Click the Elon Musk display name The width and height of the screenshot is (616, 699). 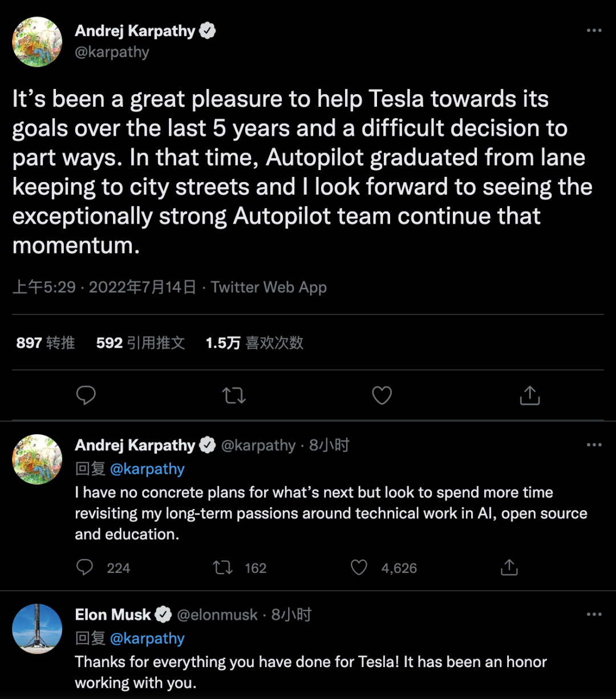[x=113, y=615]
